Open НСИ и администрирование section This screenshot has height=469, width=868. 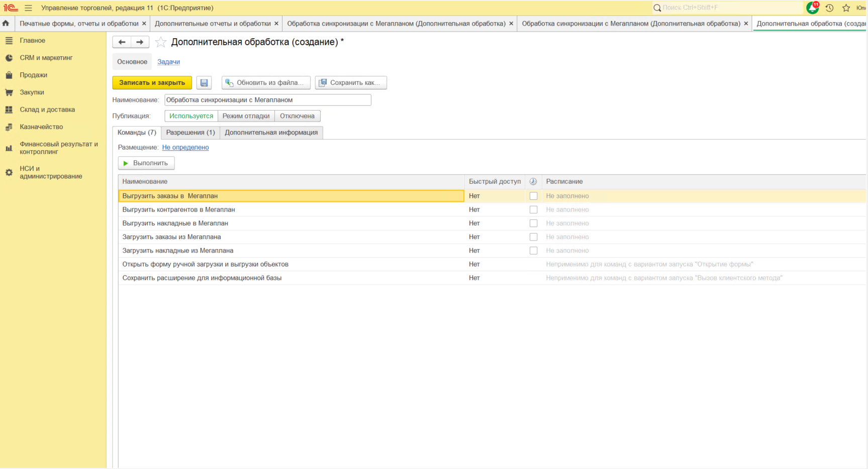pyautogui.click(x=51, y=172)
